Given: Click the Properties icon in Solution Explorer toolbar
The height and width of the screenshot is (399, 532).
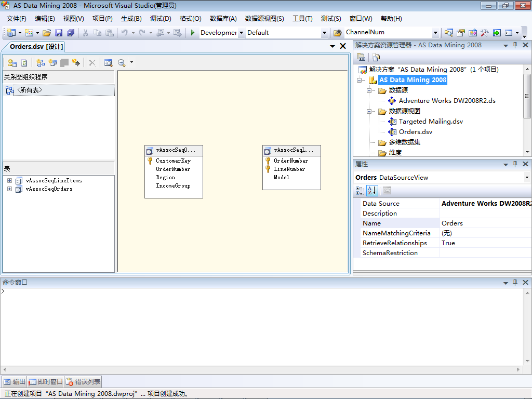Looking at the screenshot, I should (x=361, y=57).
